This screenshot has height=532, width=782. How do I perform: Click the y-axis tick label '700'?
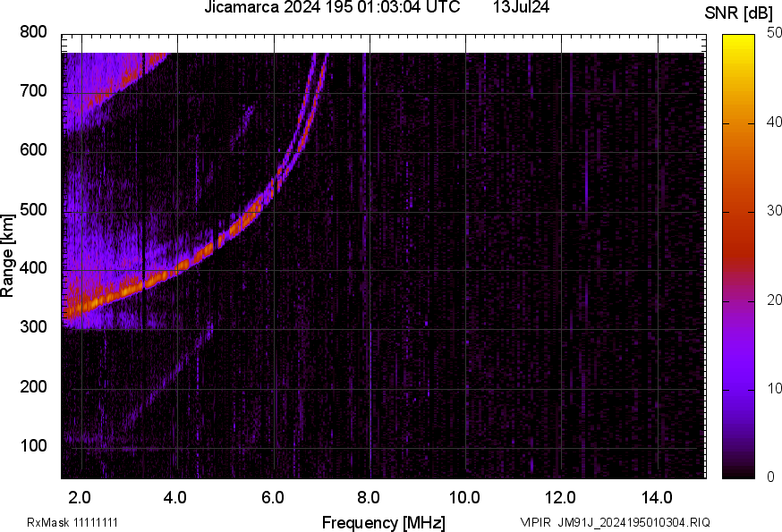(33, 91)
